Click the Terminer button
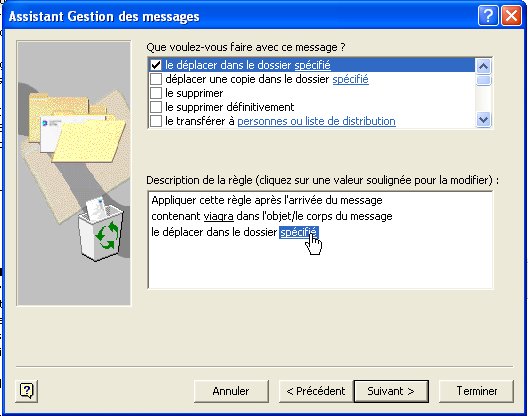The image size is (528, 416). pos(477,391)
